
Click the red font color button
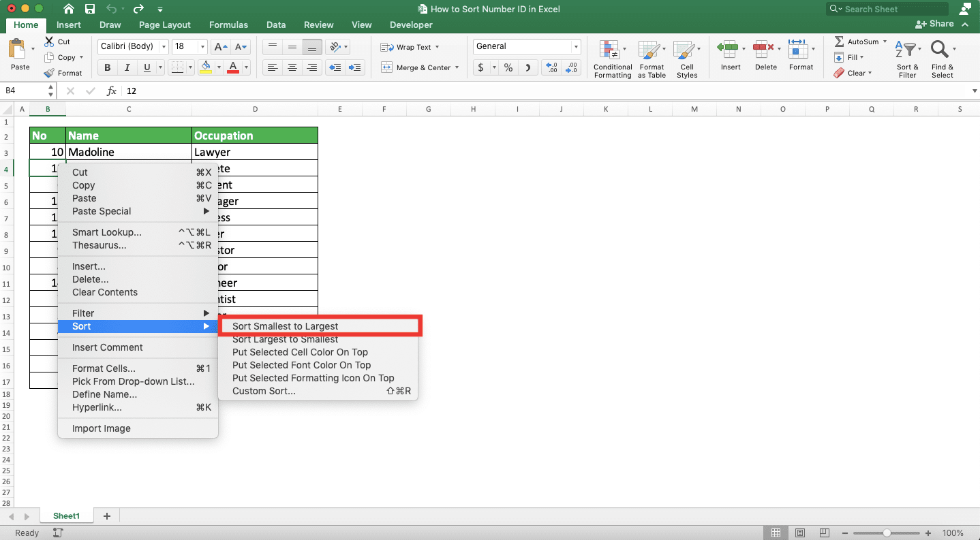tap(233, 67)
